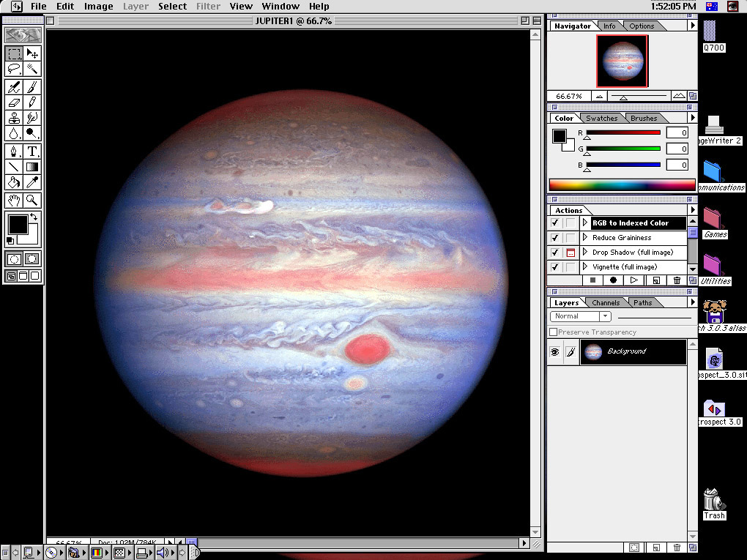The width and height of the screenshot is (747, 560).
Task: Expand the RGB to Indexed Color action
Action: pos(585,223)
